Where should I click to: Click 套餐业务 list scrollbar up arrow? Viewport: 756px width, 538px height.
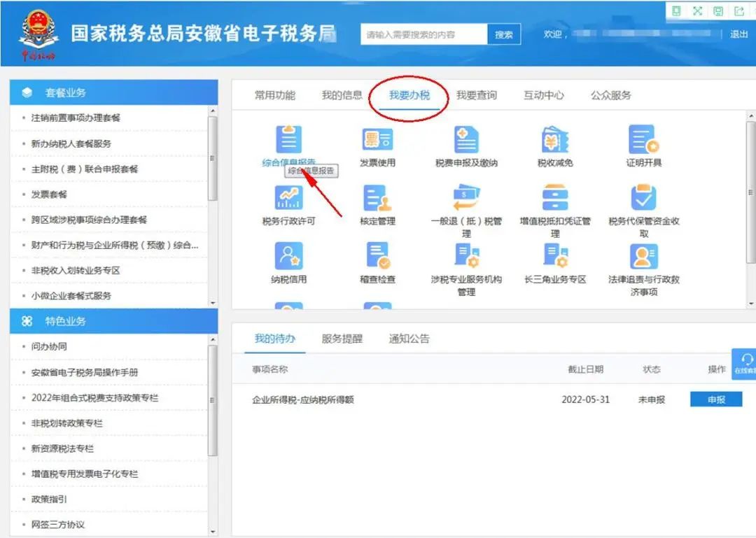(213, 111)
